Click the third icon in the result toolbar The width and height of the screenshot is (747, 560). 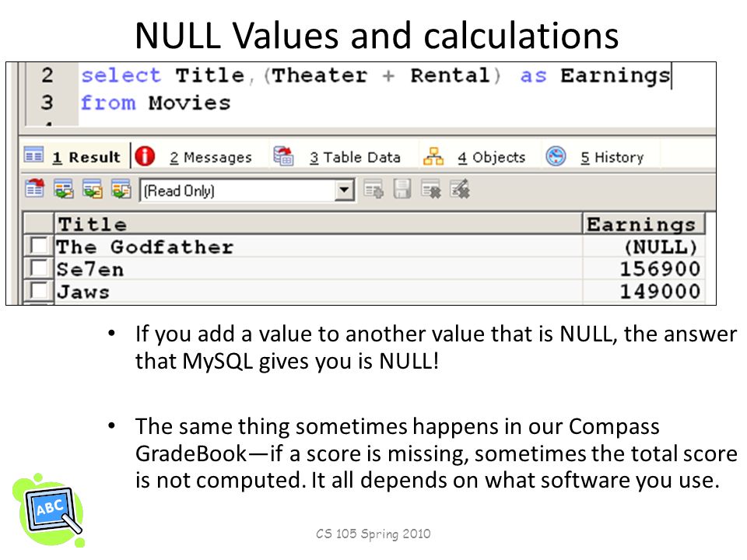[93, 188]
